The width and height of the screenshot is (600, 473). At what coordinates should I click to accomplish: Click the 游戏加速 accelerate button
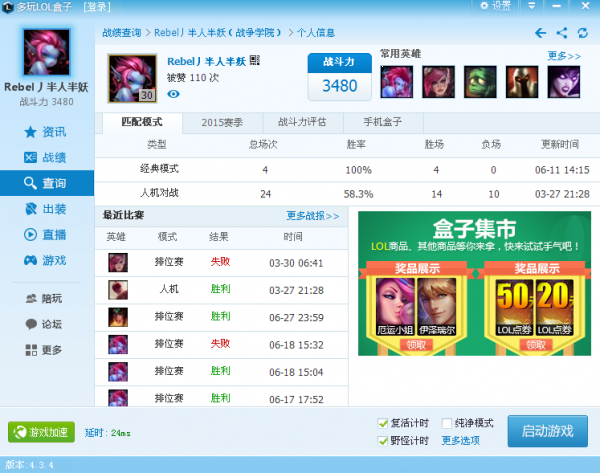click(41, 432)
